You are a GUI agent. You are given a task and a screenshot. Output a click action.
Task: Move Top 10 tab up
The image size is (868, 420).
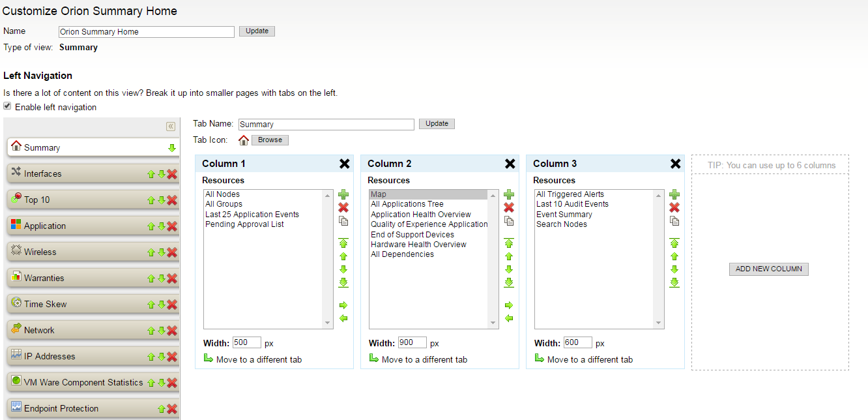151,200
